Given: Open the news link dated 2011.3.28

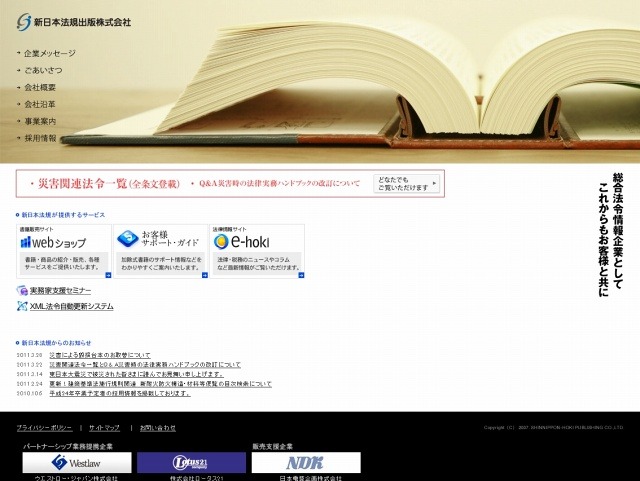Looking at the screenshot, I should 100,355.
